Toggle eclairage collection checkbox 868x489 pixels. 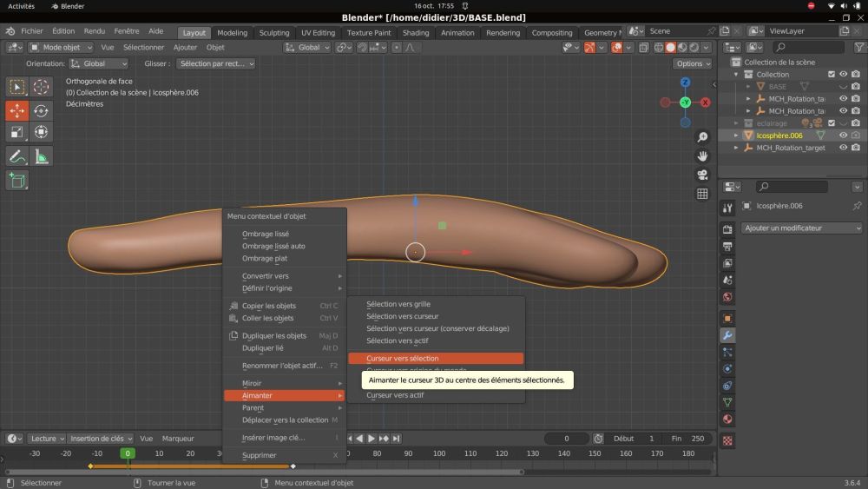click(x=832, y=123)
